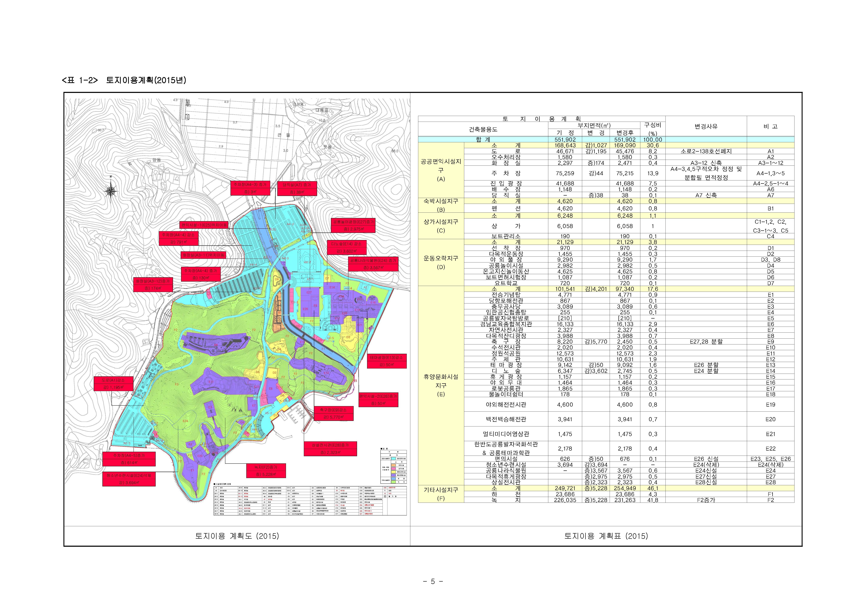Click page number 5 at the bottom
Image resolution: width=866 pixels, height=616 pixels.
[433, 581]
